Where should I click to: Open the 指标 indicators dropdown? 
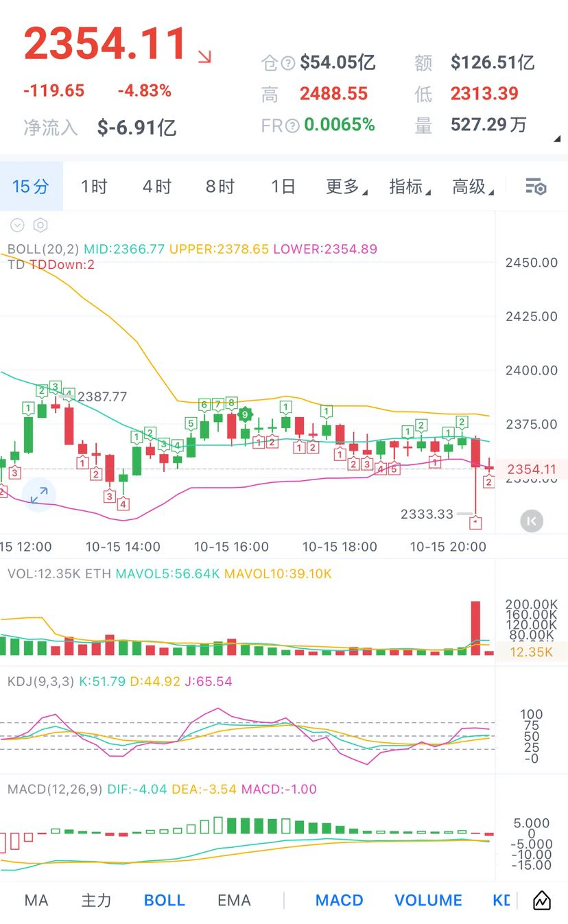(x=410, y=187)
